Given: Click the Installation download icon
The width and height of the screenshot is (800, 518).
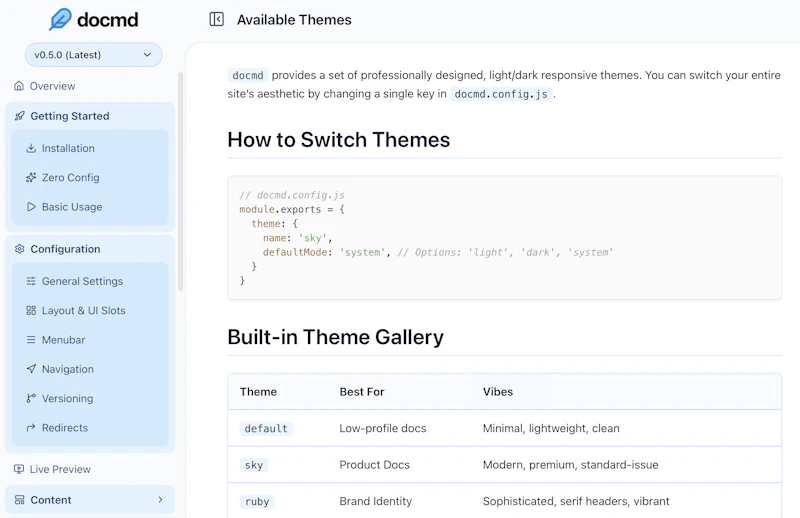Looking at the screenshot, I should click(31, 148).
